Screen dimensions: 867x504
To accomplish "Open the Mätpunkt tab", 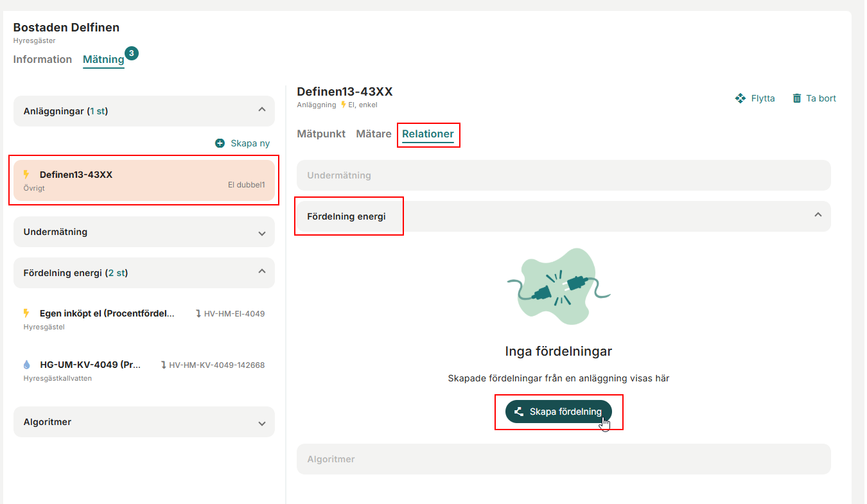I will tap(321, 134).
